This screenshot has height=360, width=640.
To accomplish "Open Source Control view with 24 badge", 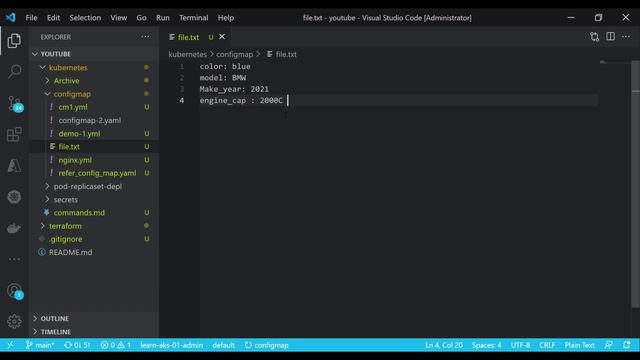I will click(x=15, y=103).
